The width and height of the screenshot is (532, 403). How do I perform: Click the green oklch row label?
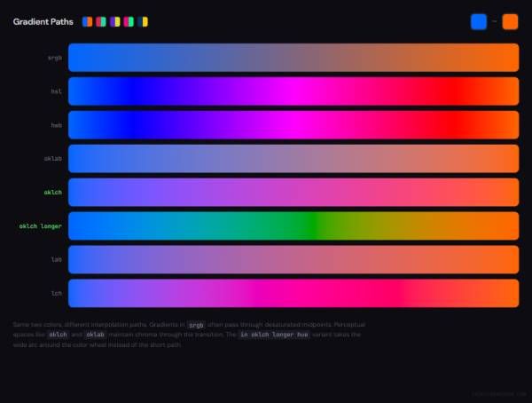tap(52, 193)
